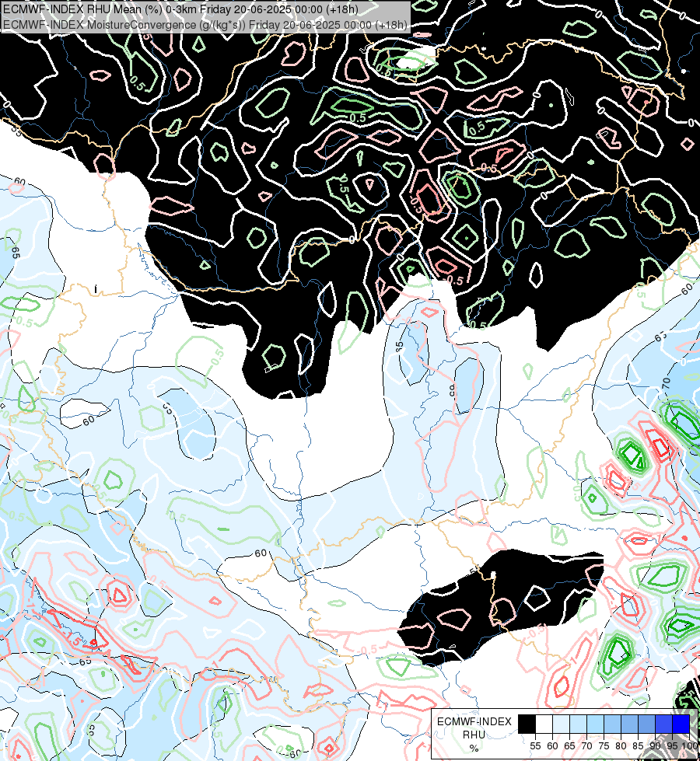Click the RHU Mean 0-3km title line
The image size is (700, 761).
click(x=180, y=9)
